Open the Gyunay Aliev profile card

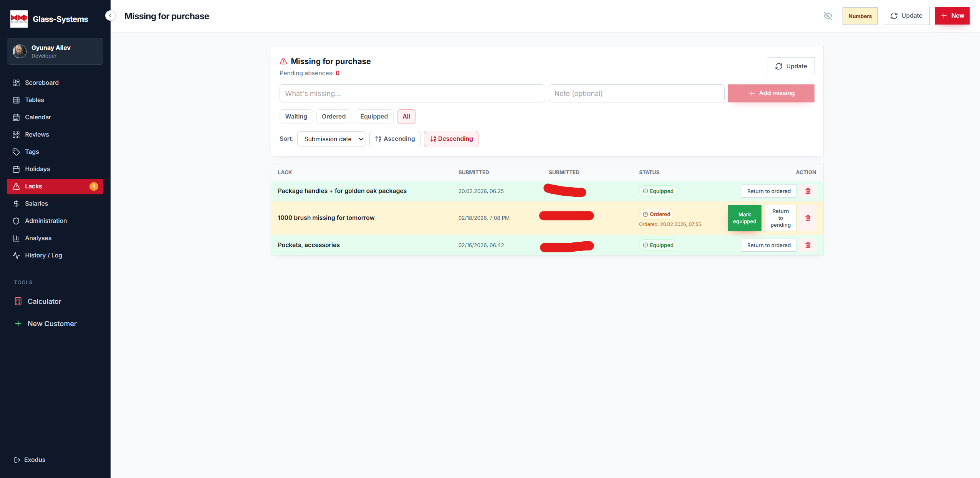click(55, 51)
